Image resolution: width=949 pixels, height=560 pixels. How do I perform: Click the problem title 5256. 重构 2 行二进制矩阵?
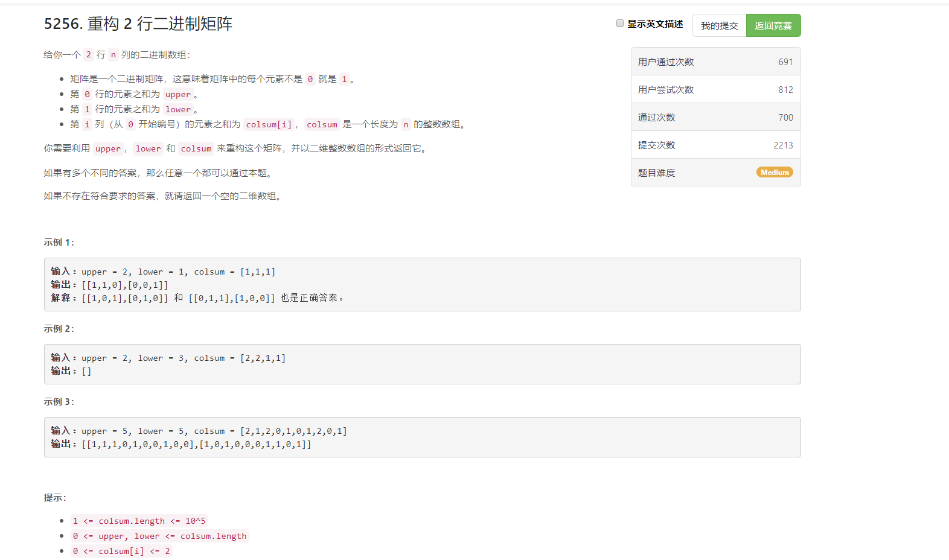click(138, 24)
